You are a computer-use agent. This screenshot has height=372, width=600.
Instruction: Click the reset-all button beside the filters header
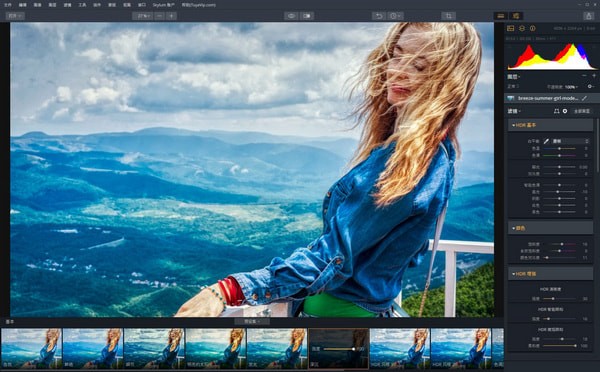coord(582,111)
